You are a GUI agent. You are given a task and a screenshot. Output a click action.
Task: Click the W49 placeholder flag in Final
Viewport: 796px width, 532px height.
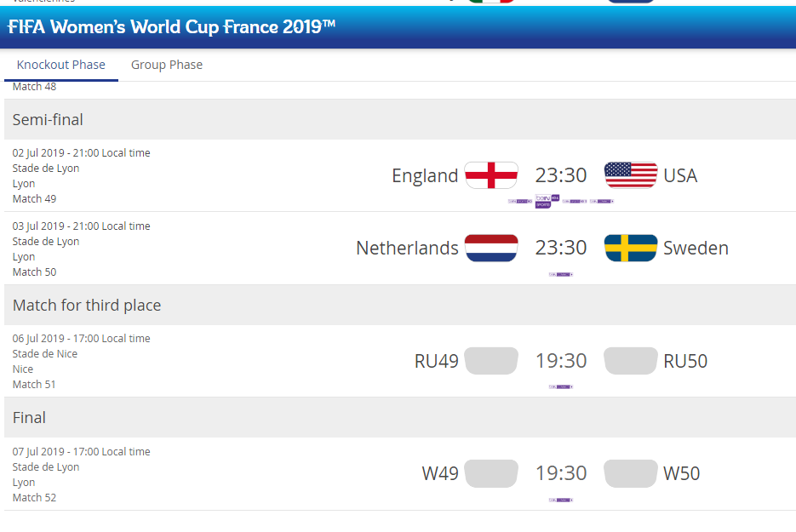point(491,473)
